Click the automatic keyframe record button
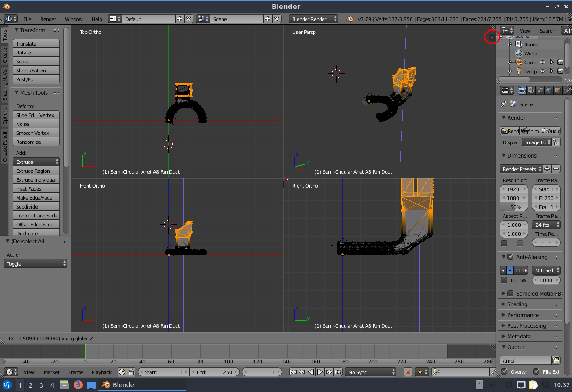The width and height of the screenshot is (572, 392). tap(408, 372)
